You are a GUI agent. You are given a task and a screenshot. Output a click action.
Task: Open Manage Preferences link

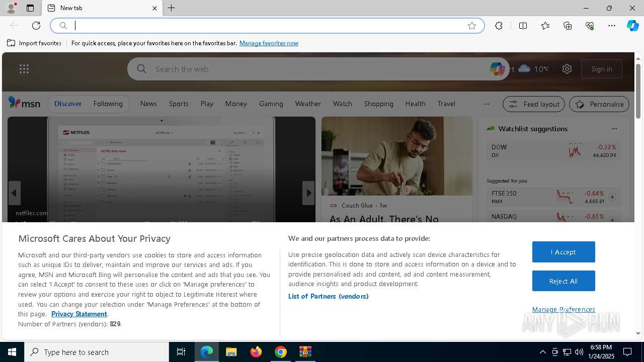(x=563, y=309)
